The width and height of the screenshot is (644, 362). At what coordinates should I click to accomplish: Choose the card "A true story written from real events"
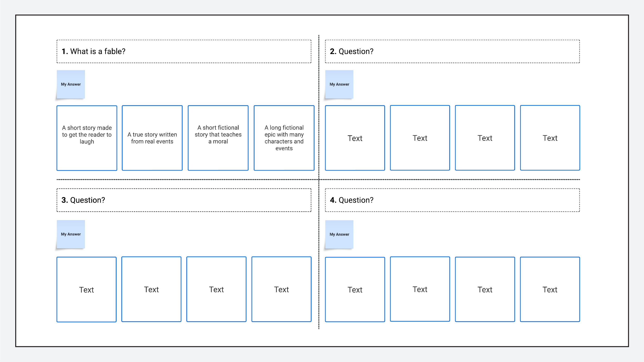152,138
